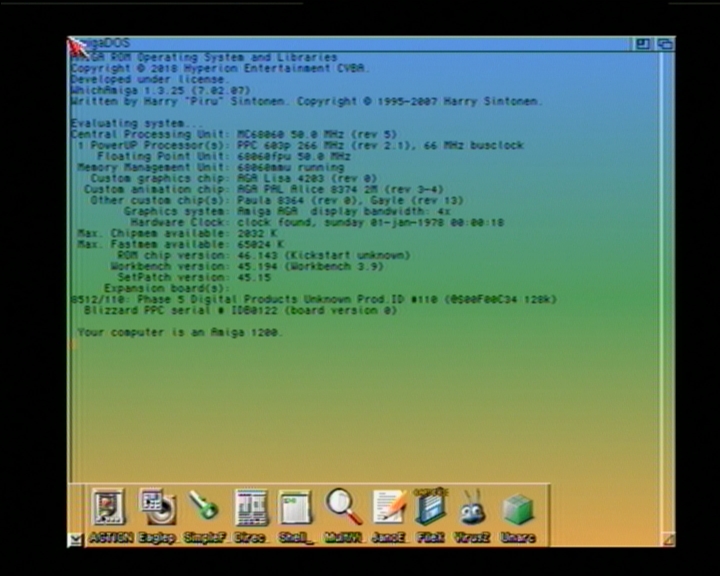This screenshot has width=720, height=576.
Task: Click the shell prompt cursor below the output
Action: point(73,346)
